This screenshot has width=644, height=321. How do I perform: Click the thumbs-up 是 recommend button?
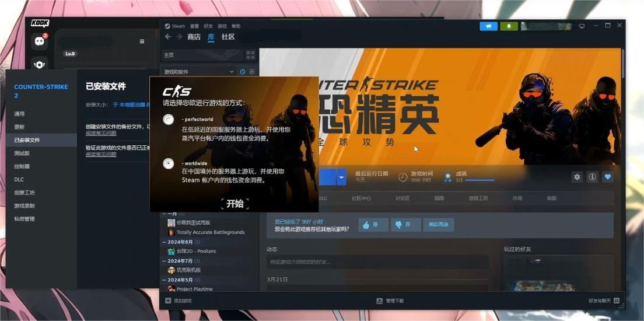click(x=373, y=225)
